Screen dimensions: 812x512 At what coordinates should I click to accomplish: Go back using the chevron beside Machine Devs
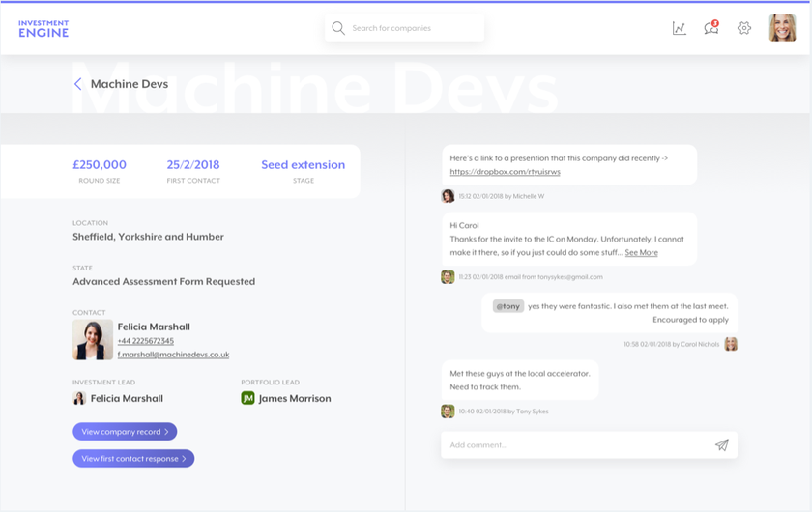[x=78, y=84]
